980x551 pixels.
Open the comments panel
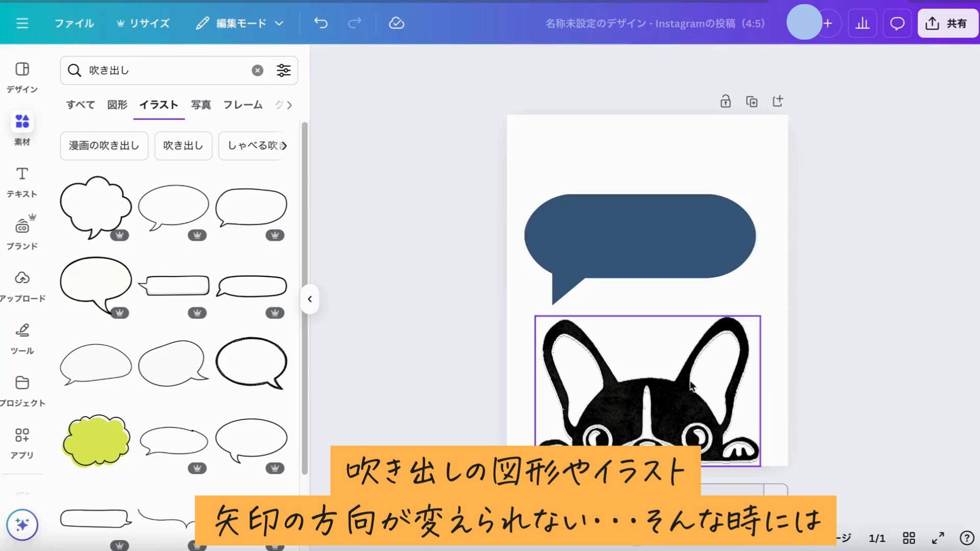pyautogui.click(x=897, y=23)
